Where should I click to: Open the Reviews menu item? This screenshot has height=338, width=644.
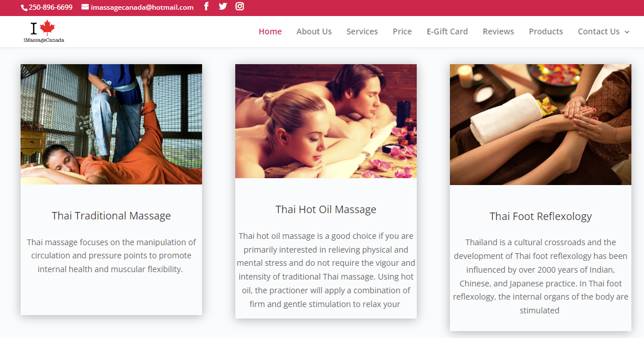(x=498, y=32)
